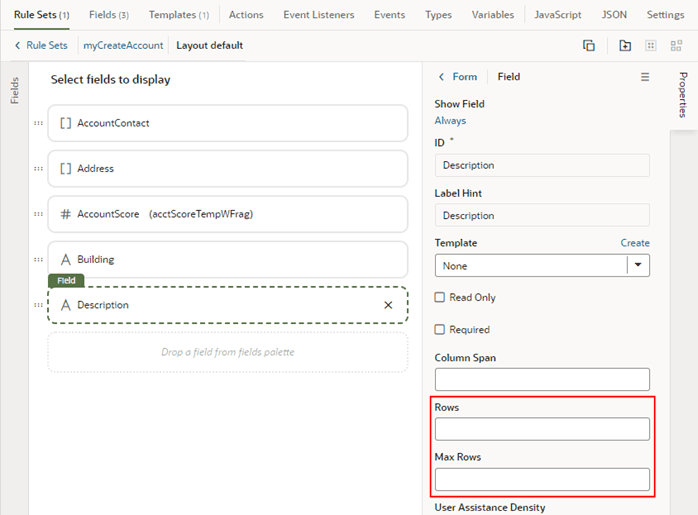The height and width of the screenshot is (515, 698).
Task: Open the Templates (1) tab
Action: pyautogui.click(x=179, y=15)
